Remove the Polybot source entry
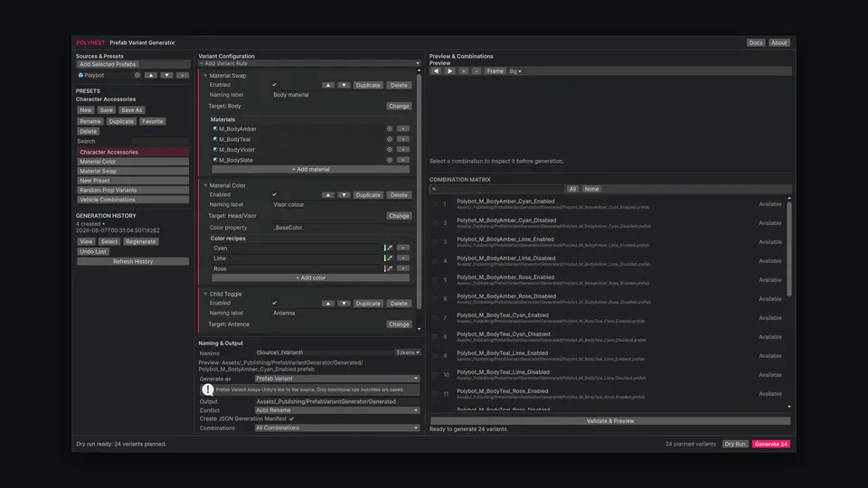 (182, 75)
